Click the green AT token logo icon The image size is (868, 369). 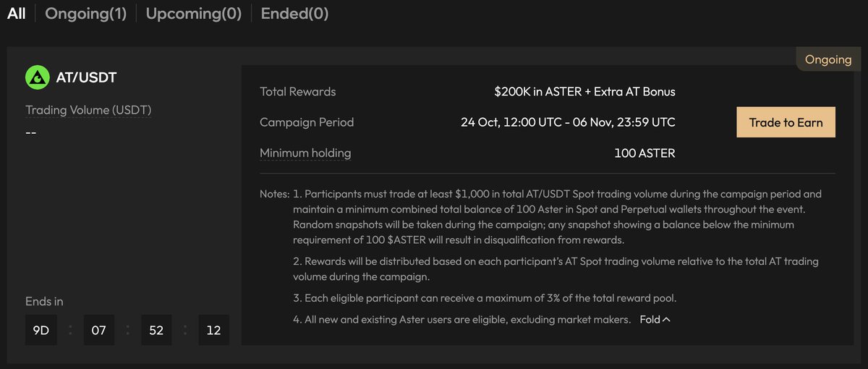37,77
